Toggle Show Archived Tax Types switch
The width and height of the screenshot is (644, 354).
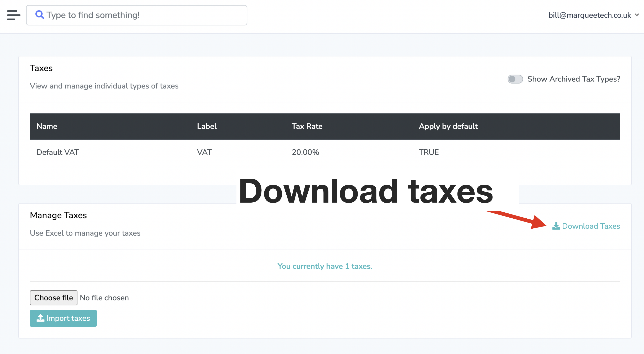click(515, 79)
